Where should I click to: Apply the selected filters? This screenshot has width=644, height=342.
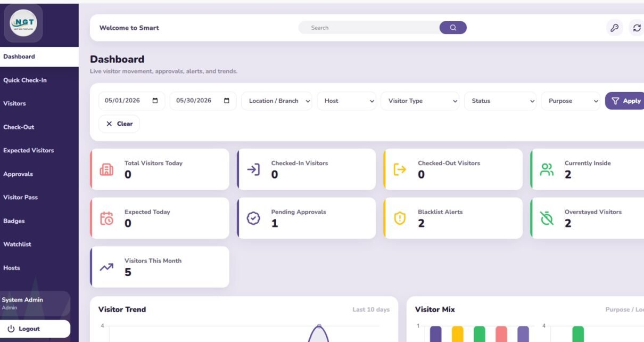click(625, 101)
